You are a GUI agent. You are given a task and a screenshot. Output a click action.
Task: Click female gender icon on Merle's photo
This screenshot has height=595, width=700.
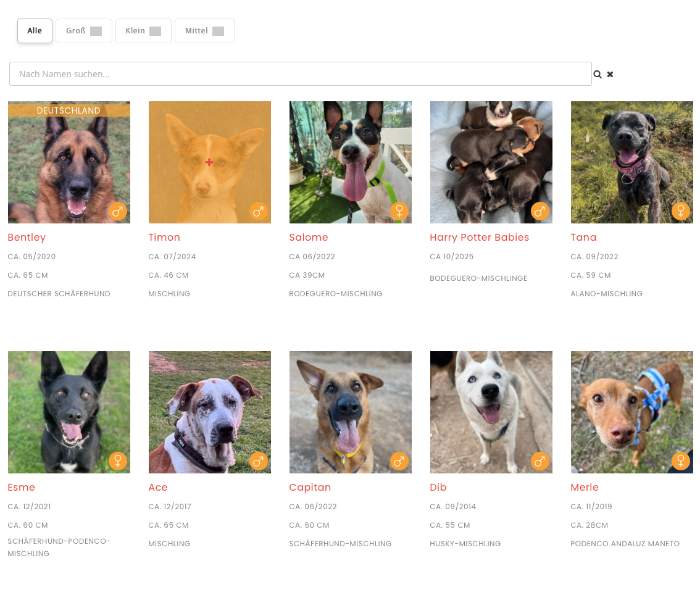click(x=680, y=462)
